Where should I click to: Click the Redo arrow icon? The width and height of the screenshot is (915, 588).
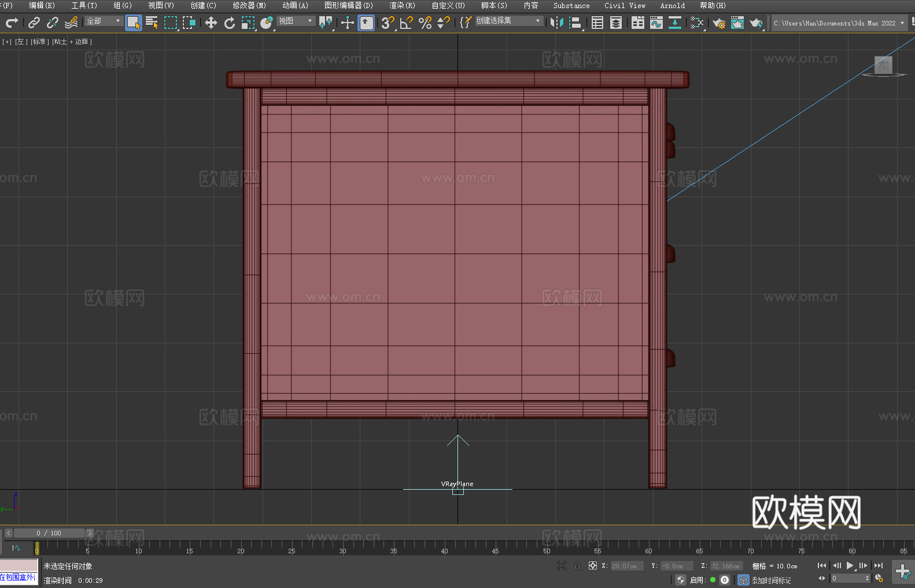point(12,23)
